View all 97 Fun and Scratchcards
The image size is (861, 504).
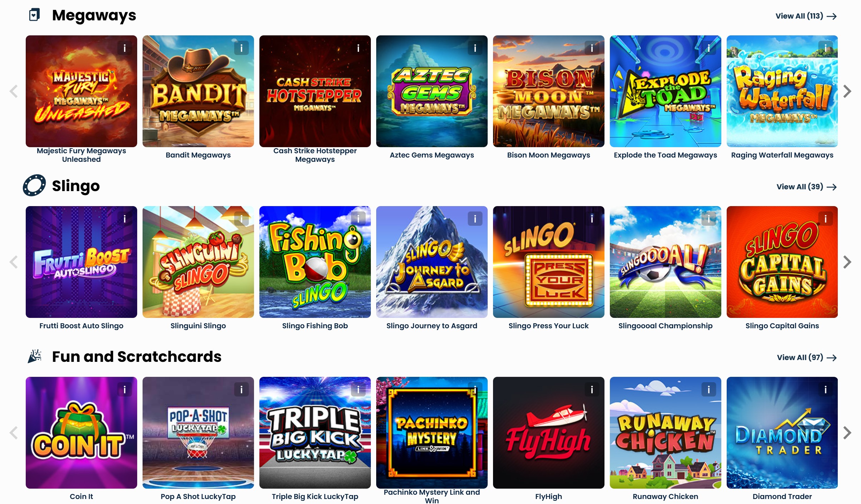pos(807,358)
